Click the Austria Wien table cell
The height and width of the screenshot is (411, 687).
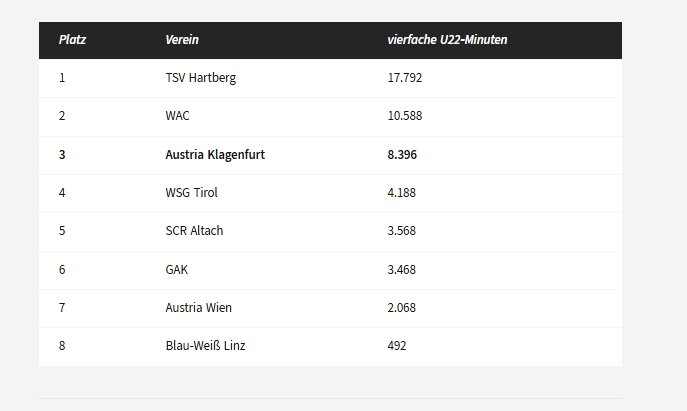click(x=198, y=308)
